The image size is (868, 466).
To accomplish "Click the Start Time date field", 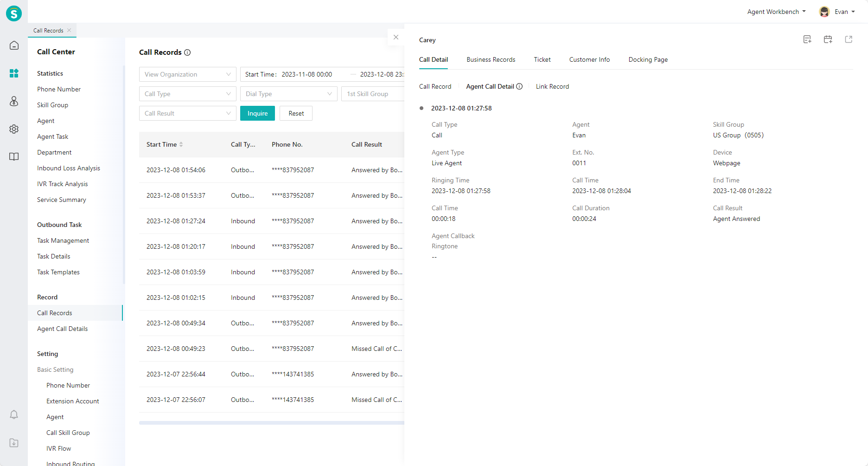I will click(x=306, y=74).
